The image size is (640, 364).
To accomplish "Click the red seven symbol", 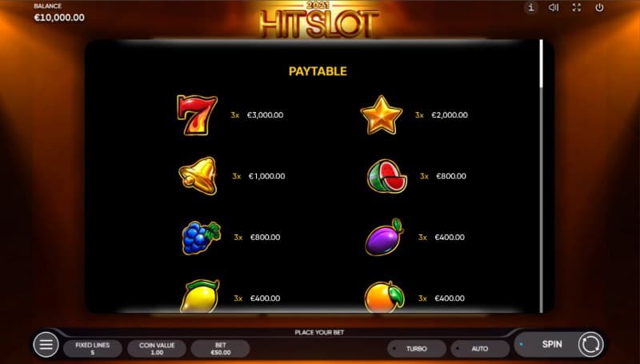I will point(197,115).
